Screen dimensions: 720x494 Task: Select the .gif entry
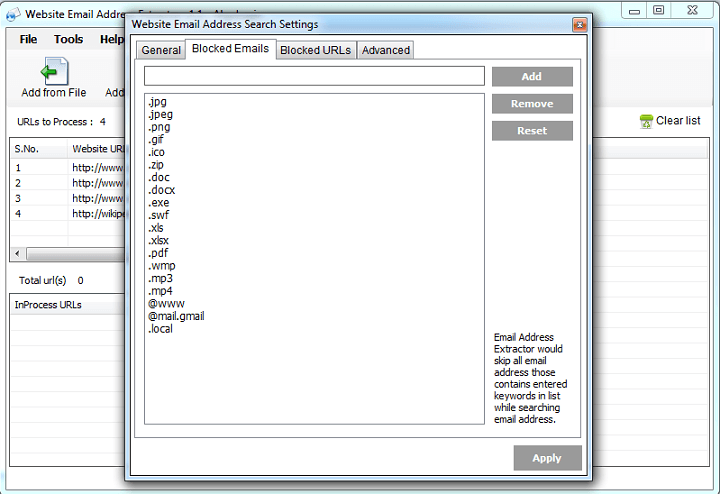pos(156,140)
